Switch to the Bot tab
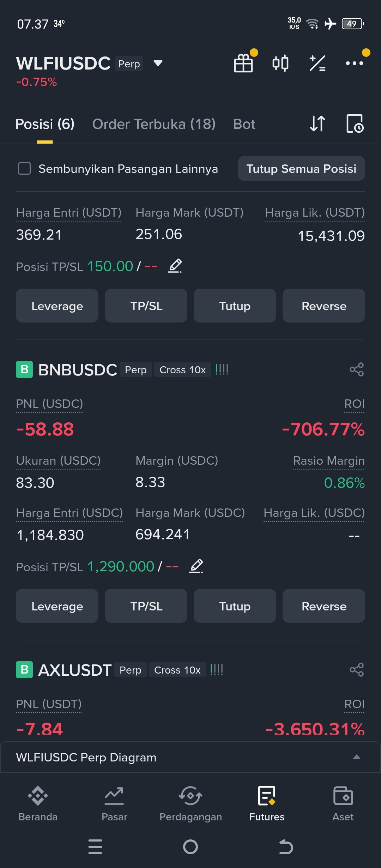The height and width of the screenshot is (868, 381). click(244, 124)
